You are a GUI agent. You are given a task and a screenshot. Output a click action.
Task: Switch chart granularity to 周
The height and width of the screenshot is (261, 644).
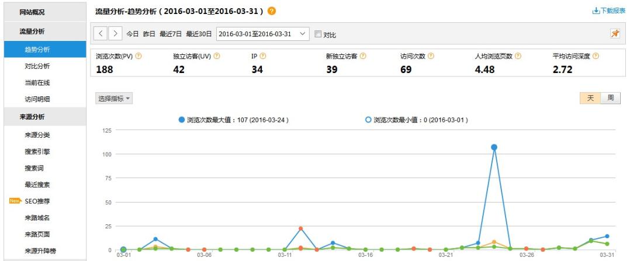[x=610, y=98]
